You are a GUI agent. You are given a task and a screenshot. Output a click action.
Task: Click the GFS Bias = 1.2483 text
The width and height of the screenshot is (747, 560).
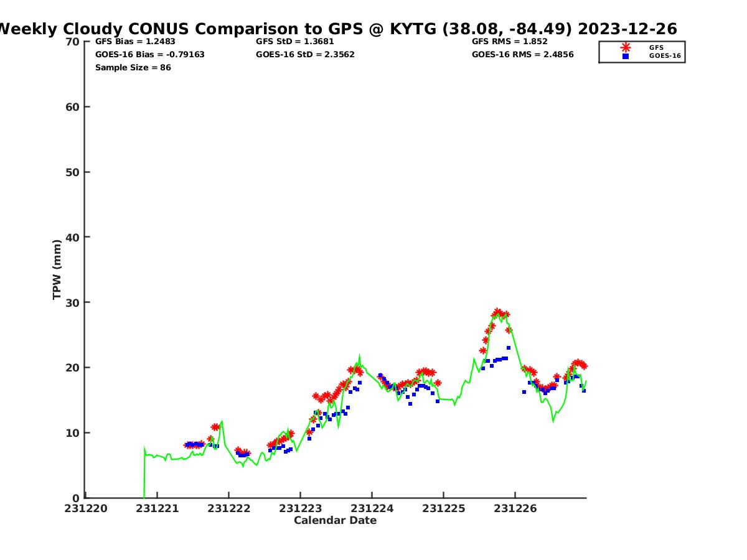(135, 42)
